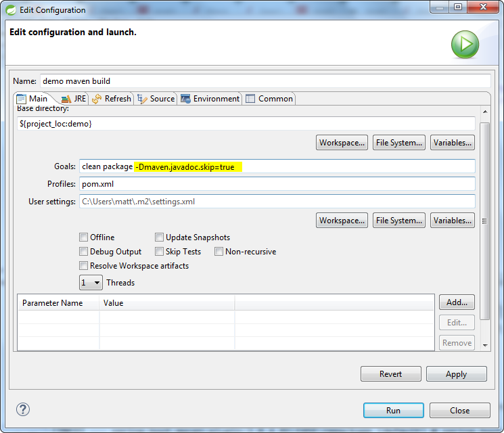The image size is (504, 433).
Task: Click the Run button
Action: 393,411
